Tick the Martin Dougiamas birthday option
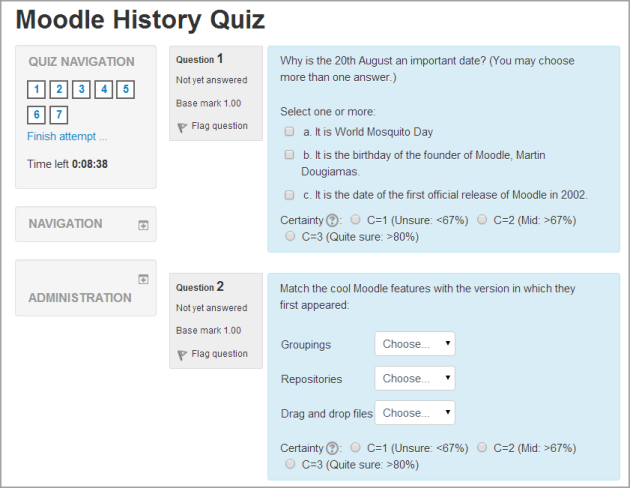 pos(290,156)
